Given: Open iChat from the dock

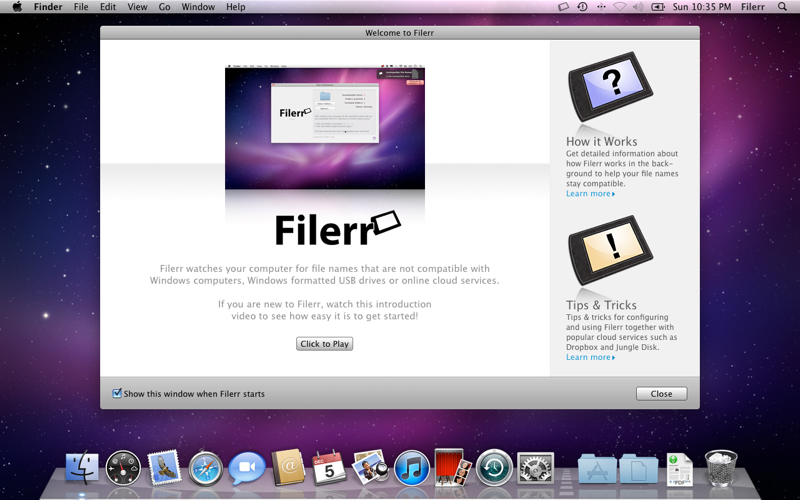Looking at the screenshot, I should click(x=247, y=467).
